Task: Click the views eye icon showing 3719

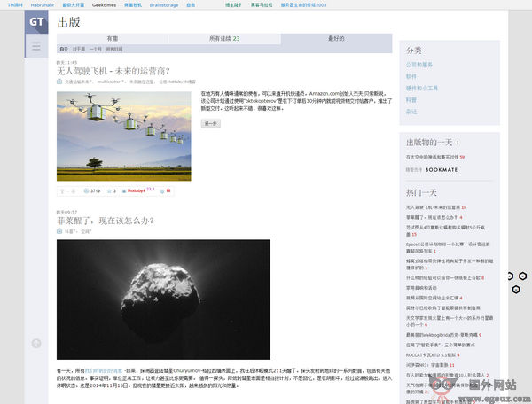Action: click(86, 191)
